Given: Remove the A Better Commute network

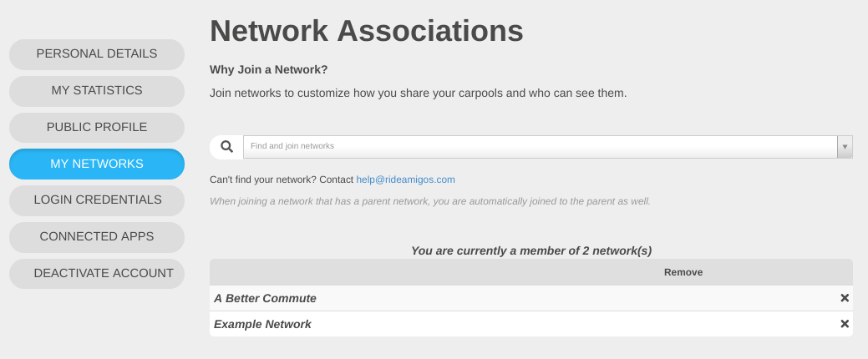Looking at the screenshot, I should (x=845, y=298).
